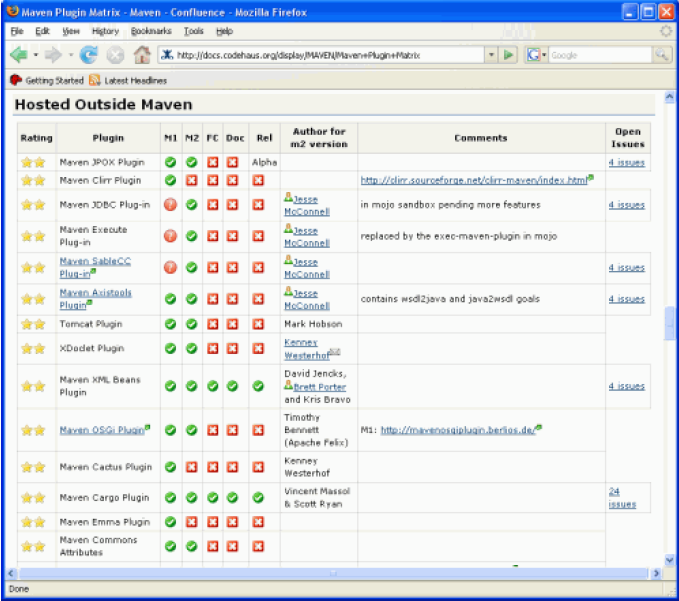
Task: Click the search magnifier icon
Action: pyautogui.click(x=662, y=55)
